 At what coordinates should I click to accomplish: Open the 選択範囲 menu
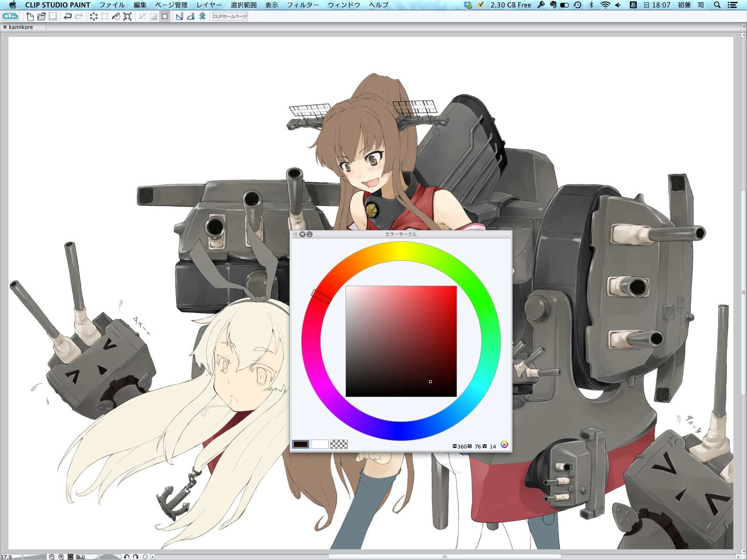[244, 5]
